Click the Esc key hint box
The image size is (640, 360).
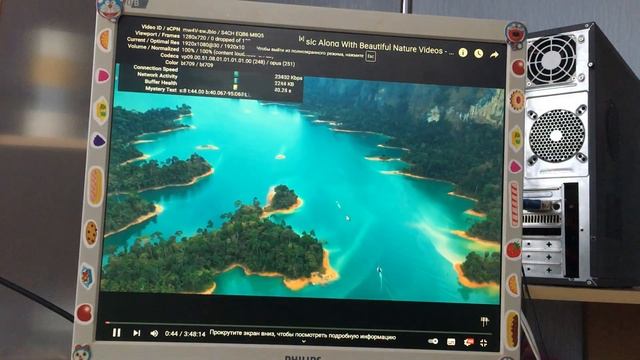(x=370, y=56)
